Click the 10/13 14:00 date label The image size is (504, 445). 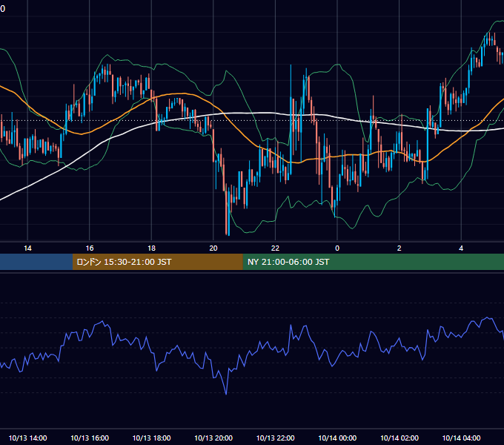click(27, 438)
